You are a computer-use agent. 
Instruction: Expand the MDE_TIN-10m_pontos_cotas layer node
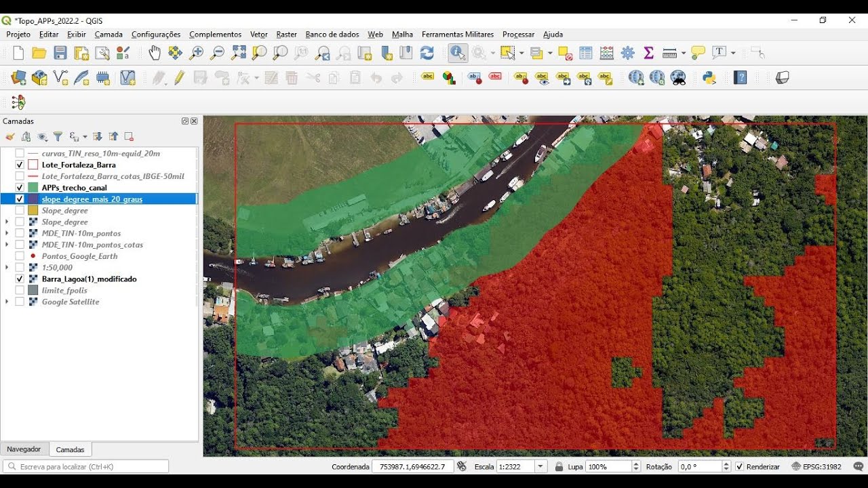7,245
